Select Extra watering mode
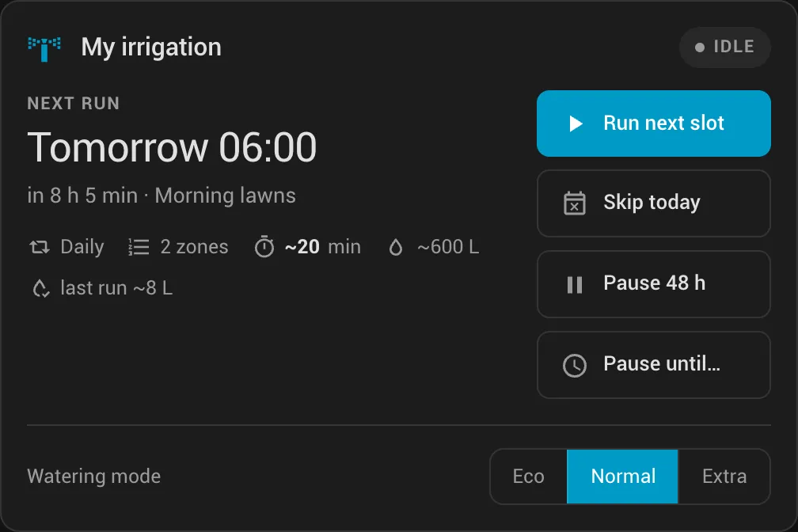798x532 pixels. click(x=724, y=477)
